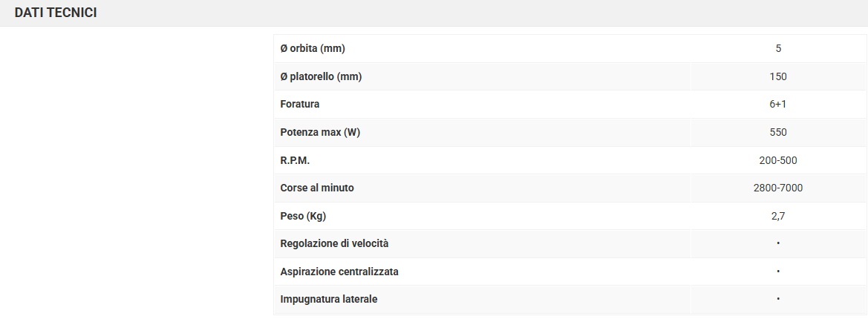Click the weight value 2,7
This screenshot has width=868, height=319.
778,216
